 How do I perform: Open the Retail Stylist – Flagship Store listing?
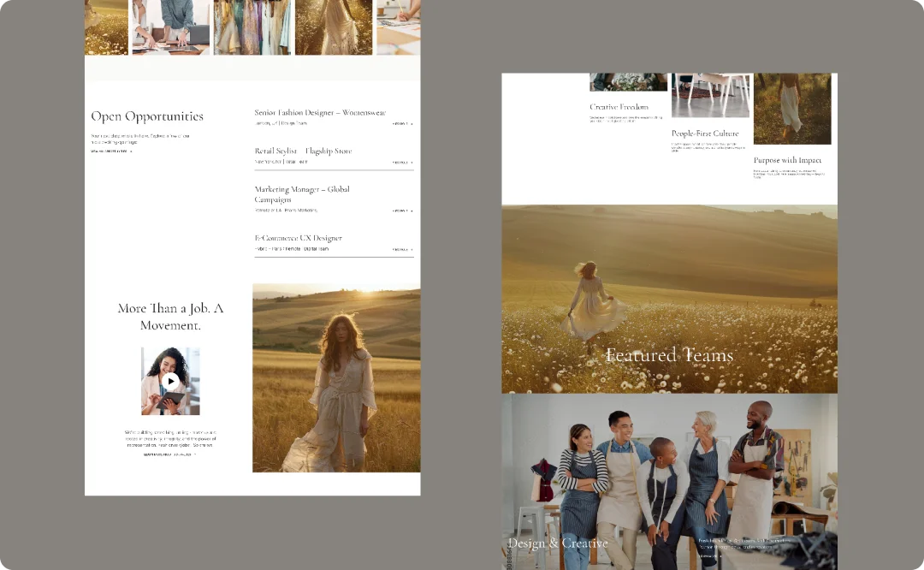coord(303,151)
